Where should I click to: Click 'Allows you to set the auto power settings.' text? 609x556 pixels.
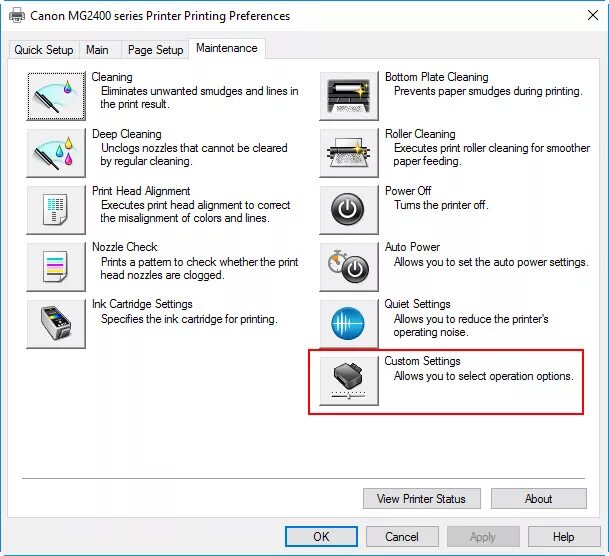click(491, 262)
